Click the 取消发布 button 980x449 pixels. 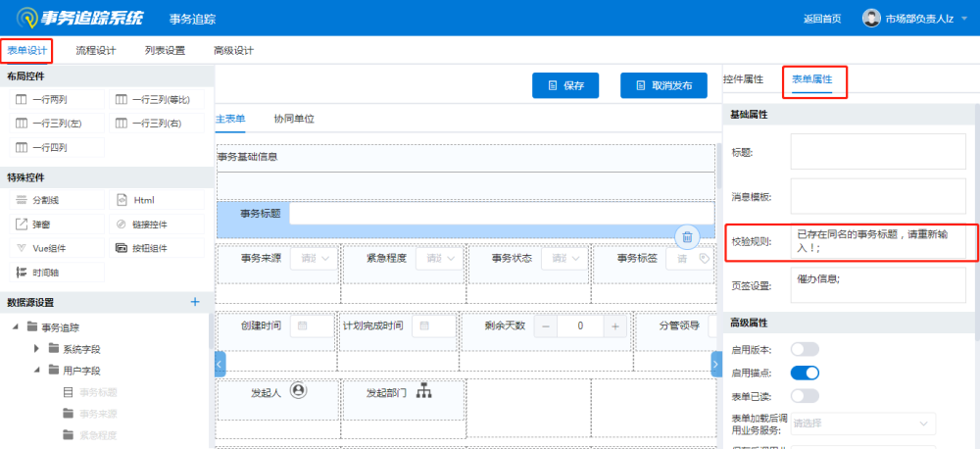click(x=663, y=85)
